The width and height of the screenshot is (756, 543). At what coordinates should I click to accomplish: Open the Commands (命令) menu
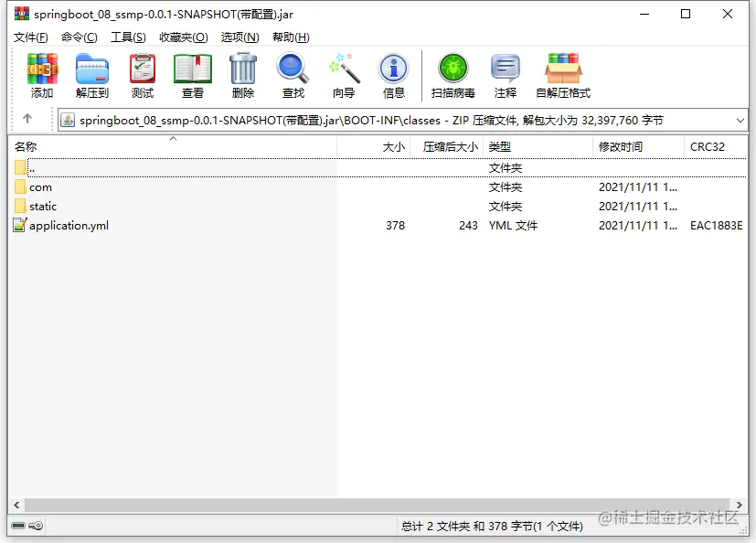[x=79, y=37]
